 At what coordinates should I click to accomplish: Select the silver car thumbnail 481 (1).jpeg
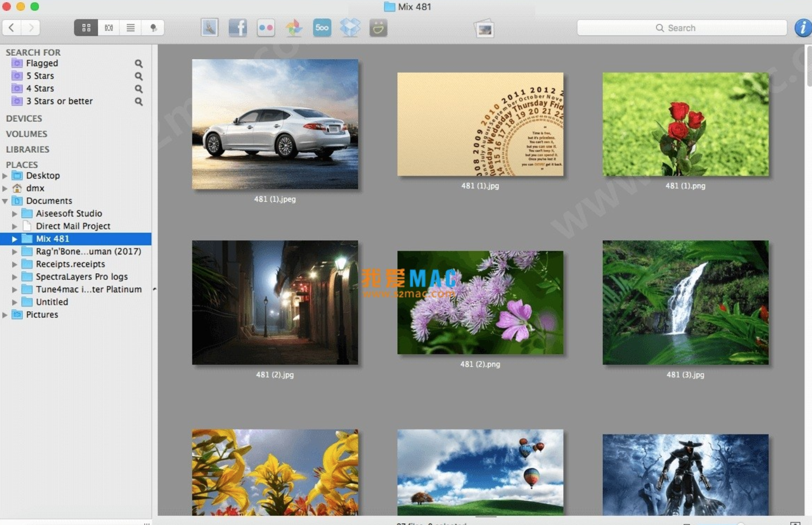pyautogui.click(x=275, y=124)
